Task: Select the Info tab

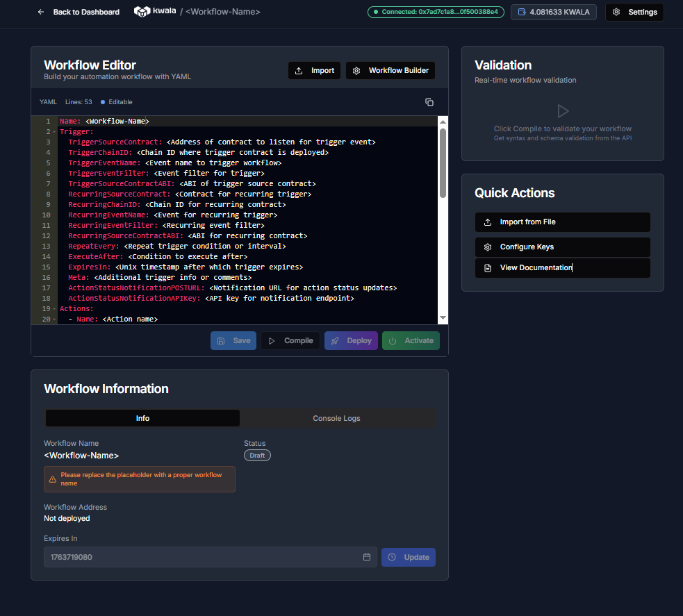Action: click(x=142, y=417)
